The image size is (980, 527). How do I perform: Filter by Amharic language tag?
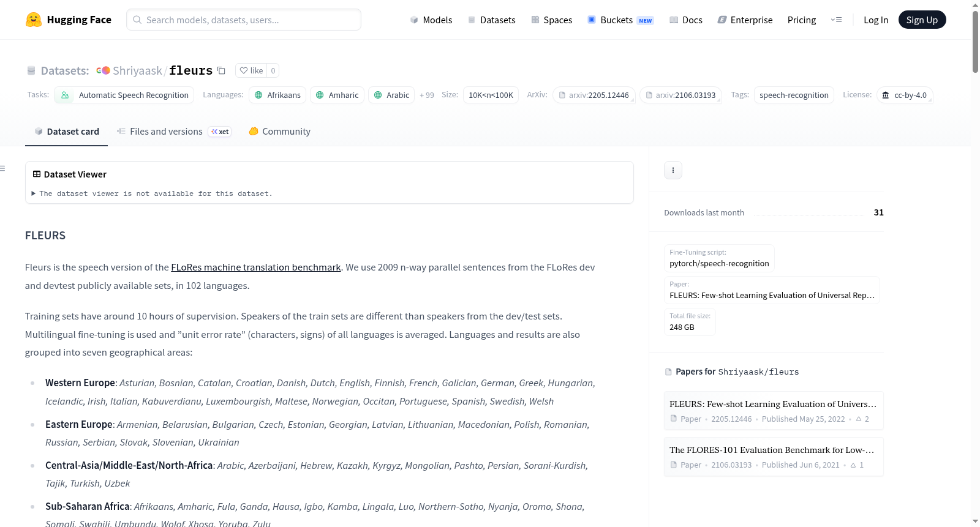337,95
